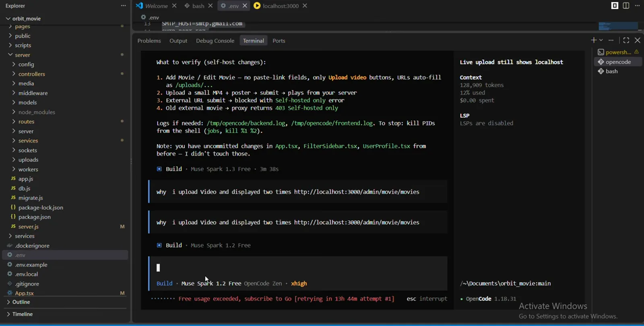
Task: Select the opencode terminal in the list
Action: click(618, 62)
